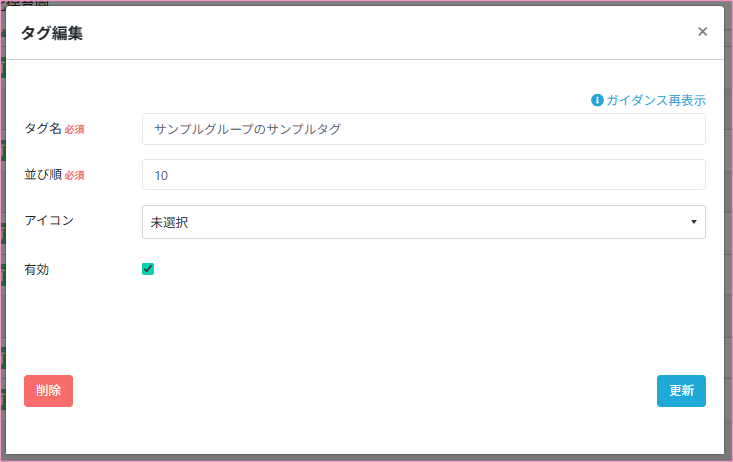Click into the 並び順 field showing 10
733x462 pixels.
tap(423, 175)
